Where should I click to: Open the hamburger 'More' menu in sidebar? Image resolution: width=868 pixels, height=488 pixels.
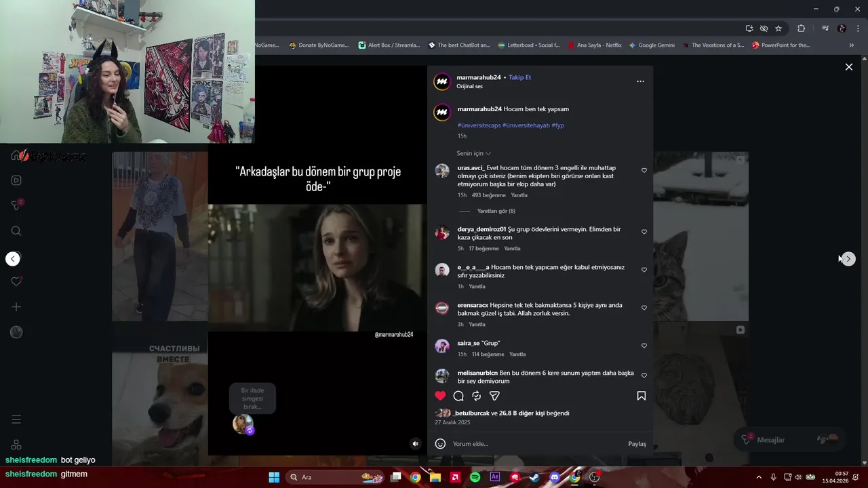click(16, 420)
